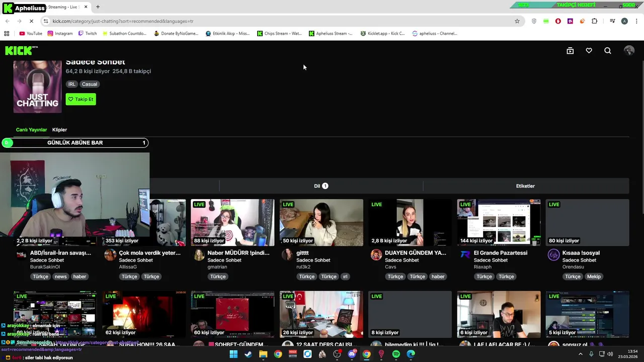644x362 pixels.
Task: Expand the Etiketler tags filter
Action: (526, 186)
